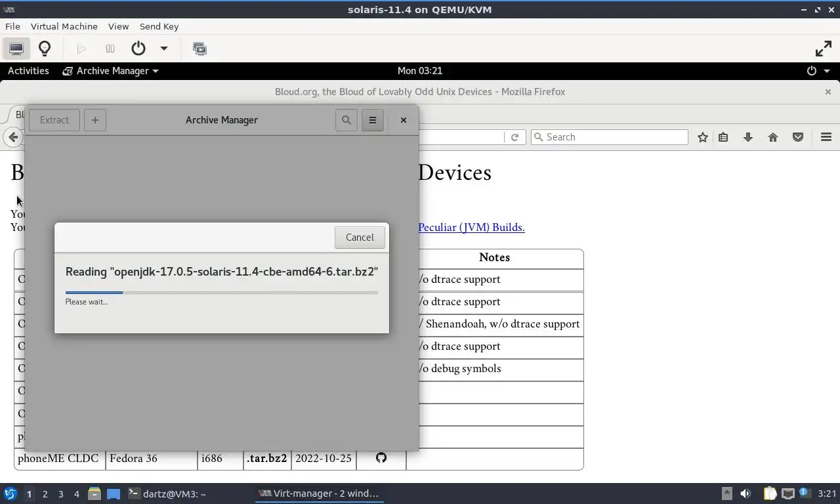Open the shutdown options dropdown arrow
840x504 pixels.
164,49
